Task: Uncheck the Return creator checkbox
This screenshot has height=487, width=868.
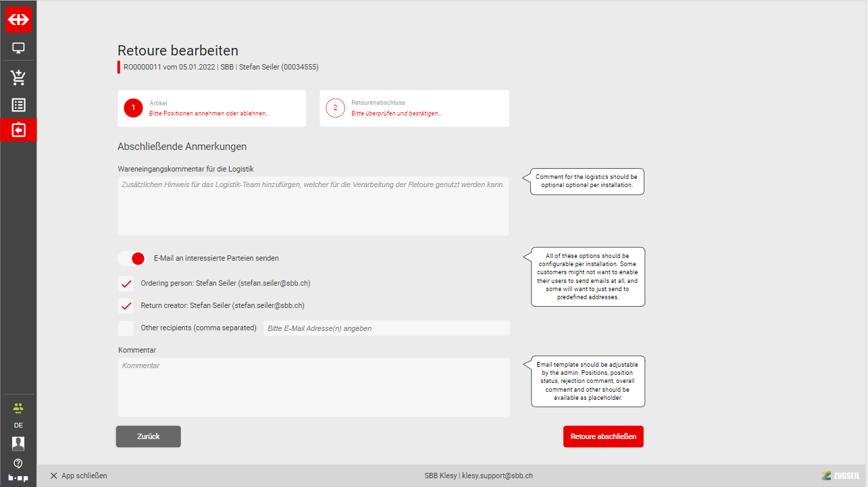Action: [x=126, y=306]
